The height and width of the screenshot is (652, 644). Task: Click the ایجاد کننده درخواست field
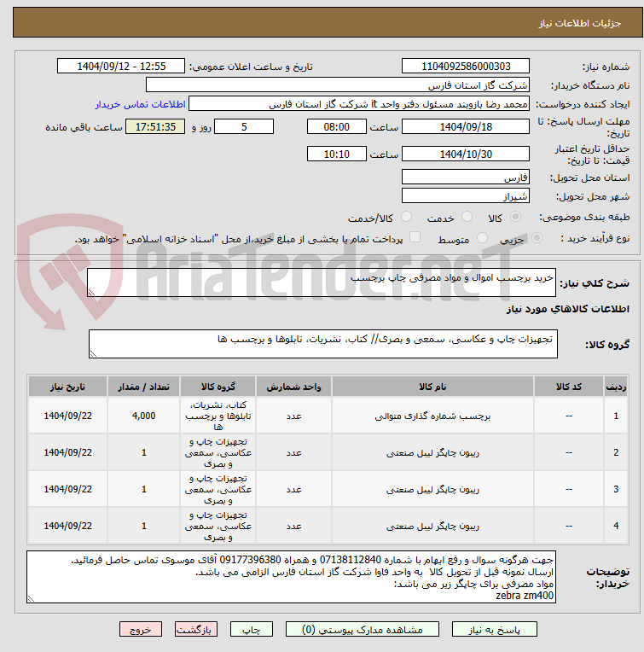359,104
